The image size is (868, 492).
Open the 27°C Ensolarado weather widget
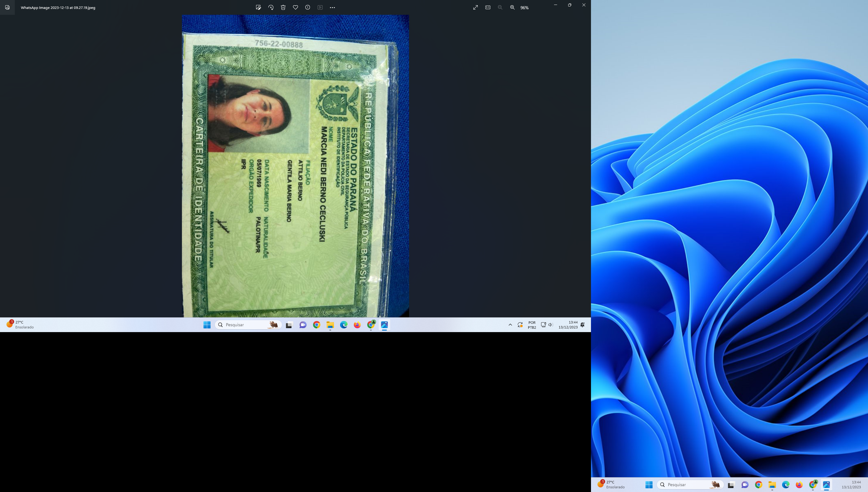click(20, 325)
